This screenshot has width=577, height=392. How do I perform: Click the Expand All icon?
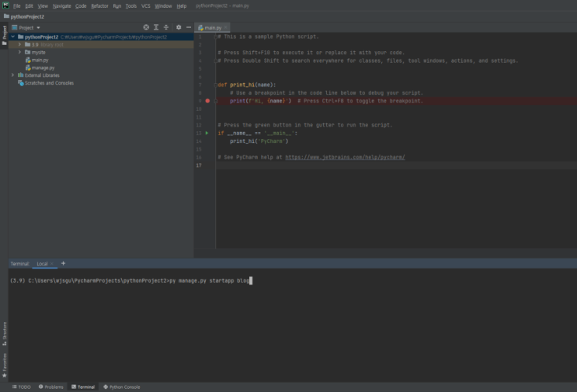point(156,27)
